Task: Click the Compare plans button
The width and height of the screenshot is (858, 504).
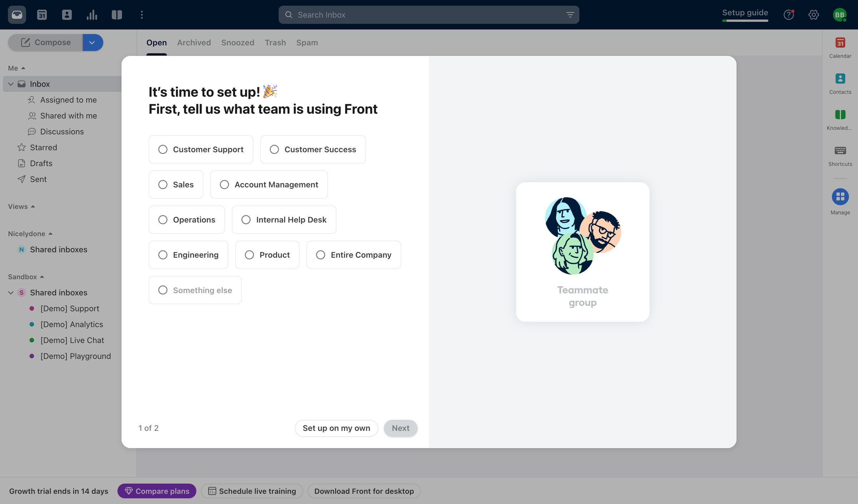Action: 157,491
